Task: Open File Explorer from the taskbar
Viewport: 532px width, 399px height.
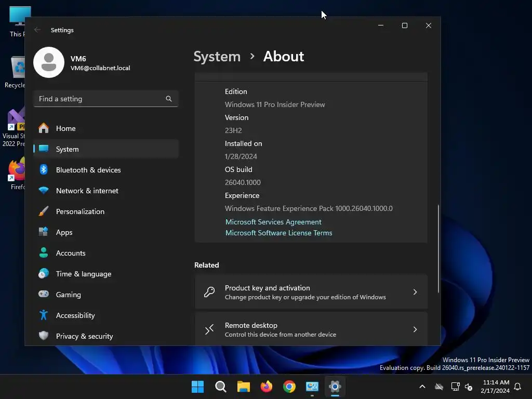Action: pos(243,387)
